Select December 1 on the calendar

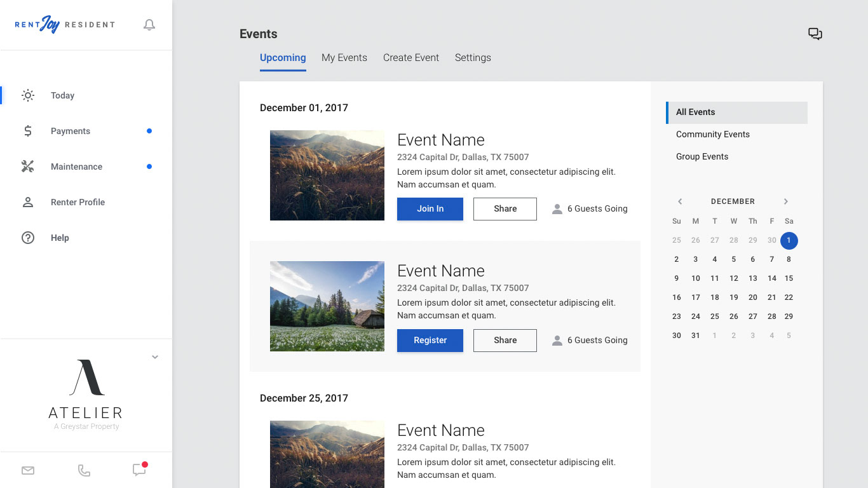click(x=789, y=240)
